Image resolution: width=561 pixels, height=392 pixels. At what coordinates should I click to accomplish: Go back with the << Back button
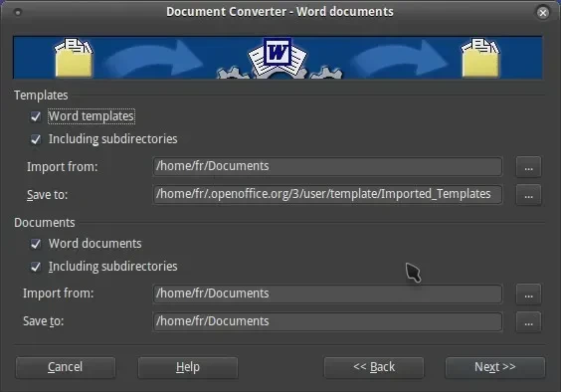374,367
